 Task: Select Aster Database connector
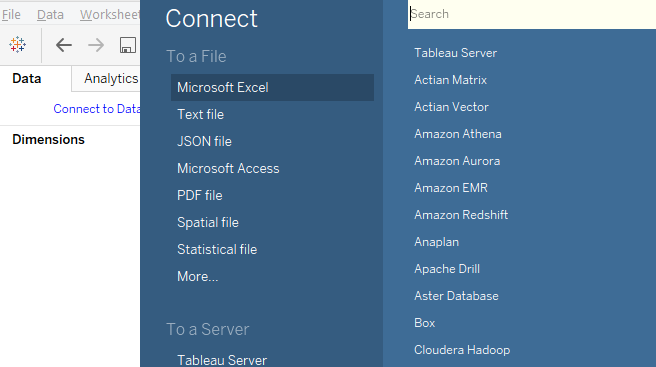(x=456, y=296)
